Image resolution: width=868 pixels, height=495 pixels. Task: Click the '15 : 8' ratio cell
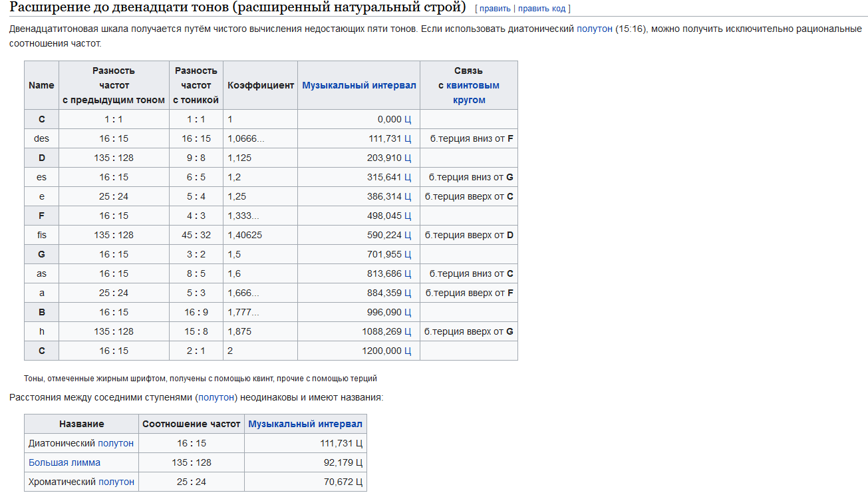tap(196, 331)
